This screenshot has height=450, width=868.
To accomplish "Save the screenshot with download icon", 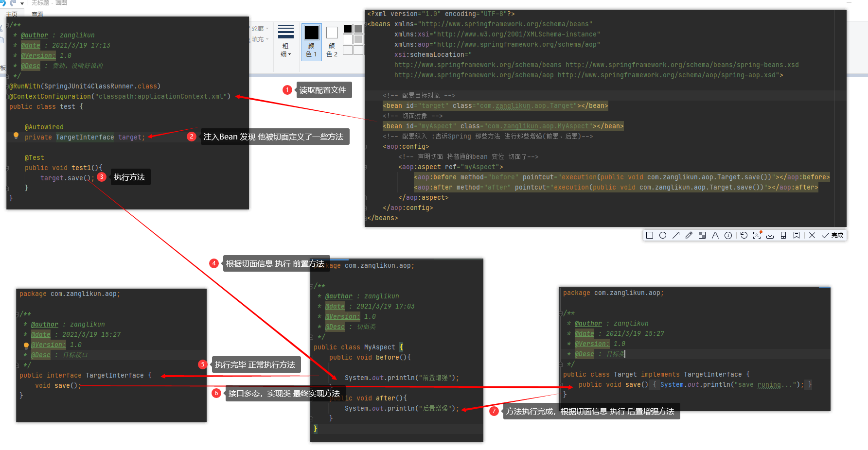I will [770, 235].
